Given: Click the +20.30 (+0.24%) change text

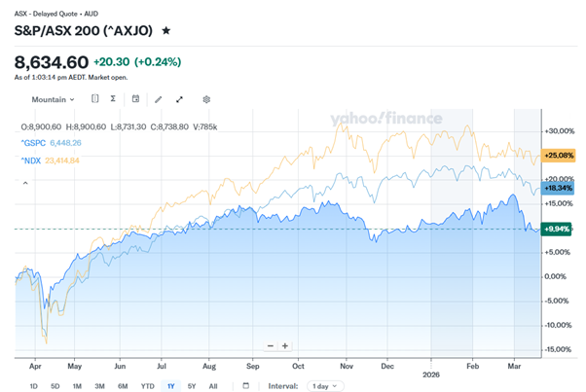Looking at the screenshot, I should 137,62.
